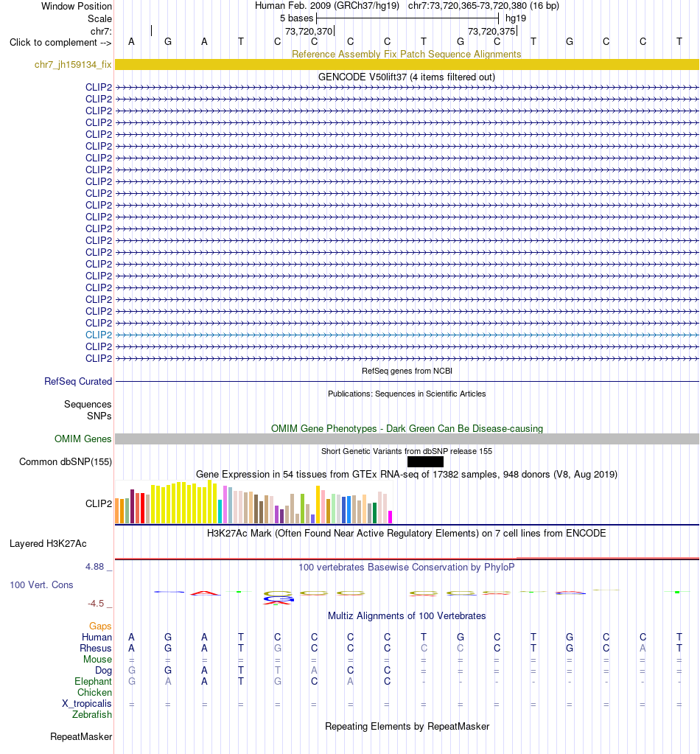Viewport: 700px width, 754px height.
Task: Click the 73,720,375 coordinate label
Action: click(x=491, y=31)
